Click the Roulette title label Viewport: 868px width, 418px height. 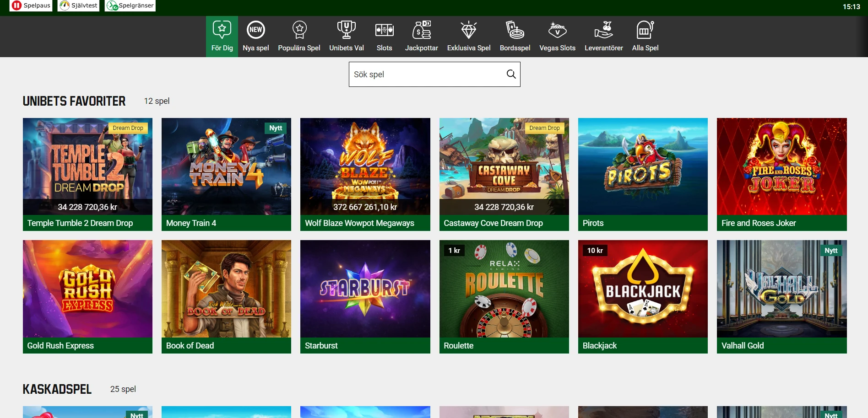458,346
